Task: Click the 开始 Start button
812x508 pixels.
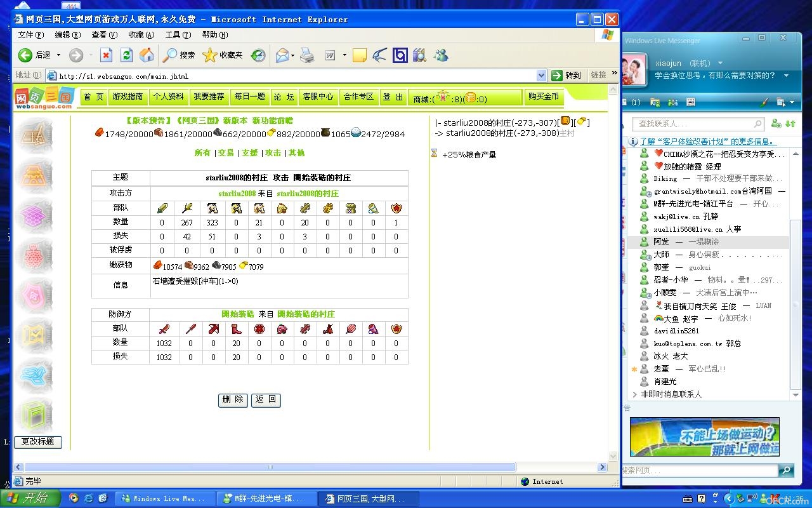Action: pos(30,498)
